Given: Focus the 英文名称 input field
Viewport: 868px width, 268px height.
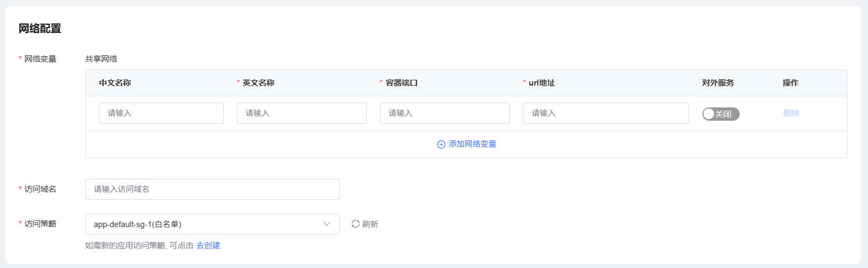Looking at the screenshot, I should point(301,113).
